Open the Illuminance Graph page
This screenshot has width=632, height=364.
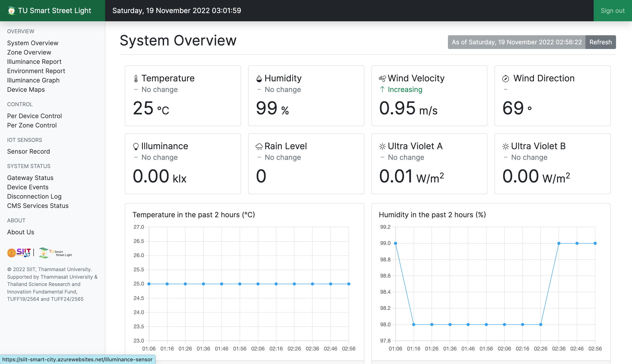pos(33,80)
